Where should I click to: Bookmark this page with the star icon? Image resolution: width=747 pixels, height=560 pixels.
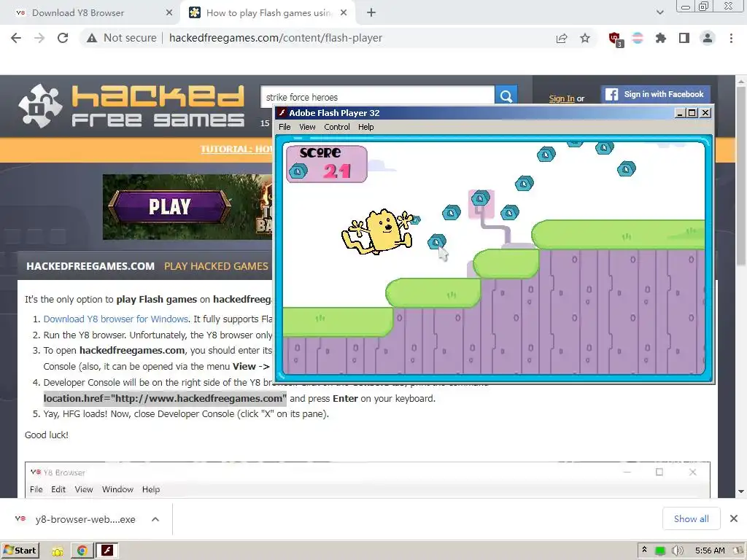(x=585, y=38)
